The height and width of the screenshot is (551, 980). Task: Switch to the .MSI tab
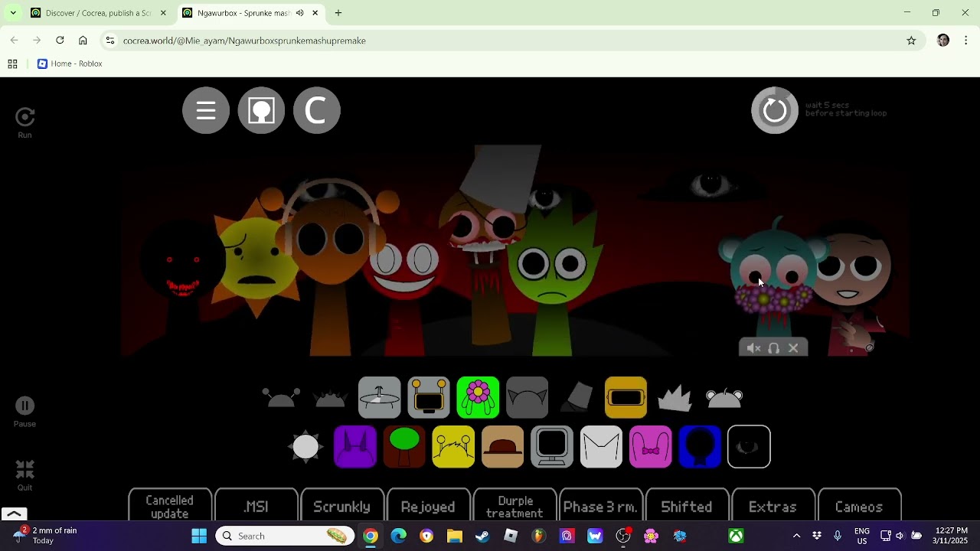(256, 506)
